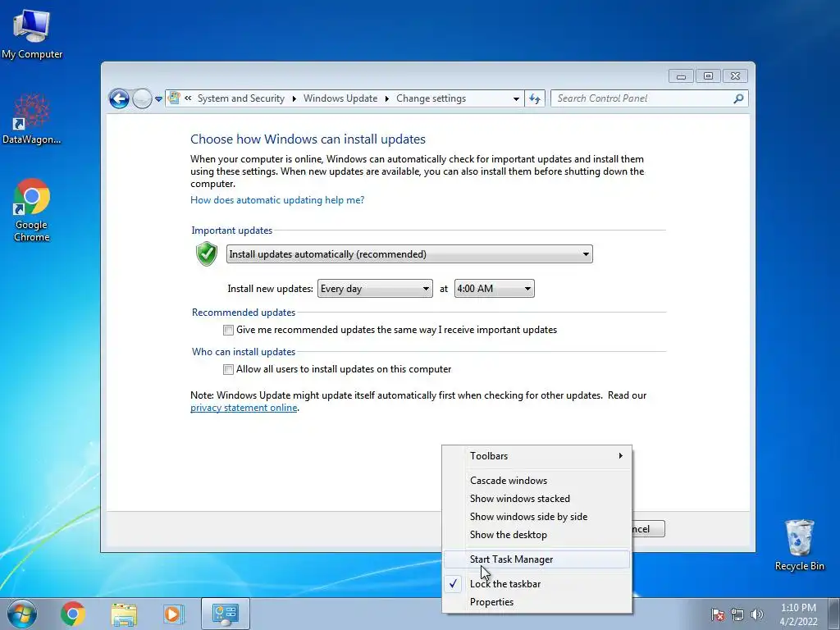Click the network tray icon
The height and width of the screenshot is (630, 840).
tap(737, 614)
